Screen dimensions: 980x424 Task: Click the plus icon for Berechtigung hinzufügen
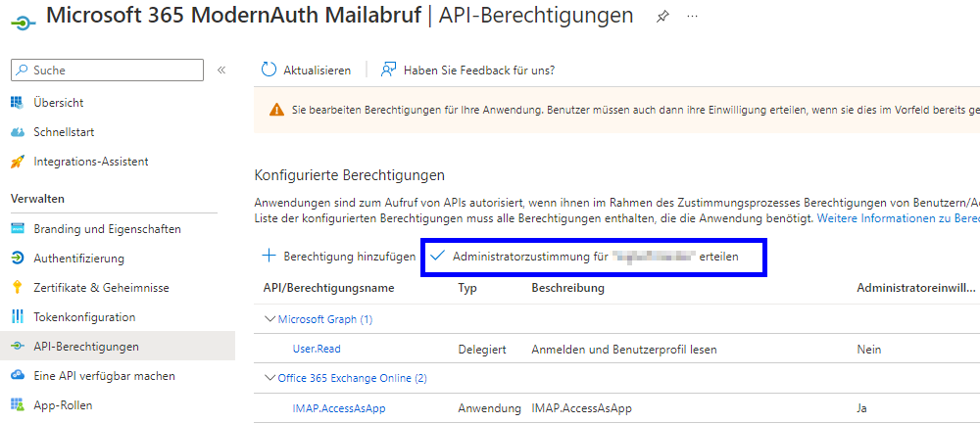(x=269, y=256)
